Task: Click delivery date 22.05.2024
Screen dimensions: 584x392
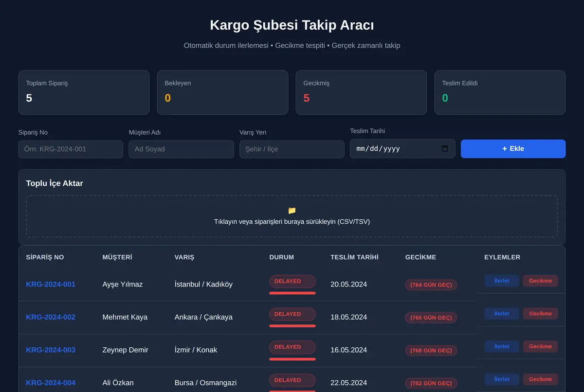Action: coord(348,383)
